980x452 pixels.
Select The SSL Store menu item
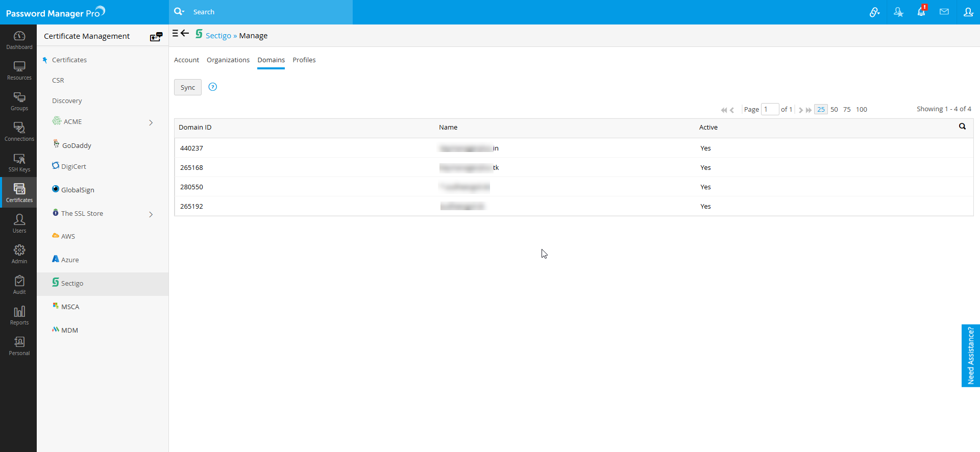pos(82,213)
